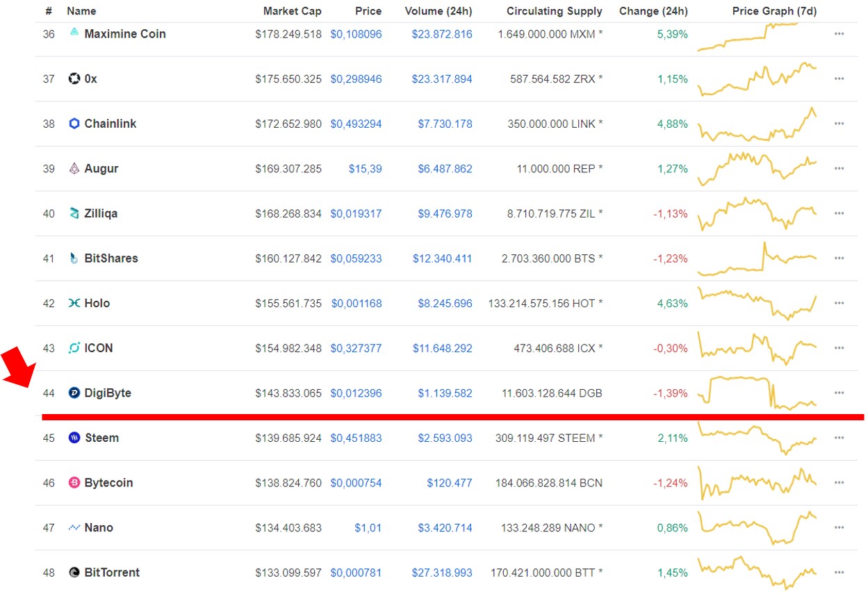Image resolution: width=868 pixels, height=594 pixels.
Task: Sort table by Change (24h) header
Action: 653,11
